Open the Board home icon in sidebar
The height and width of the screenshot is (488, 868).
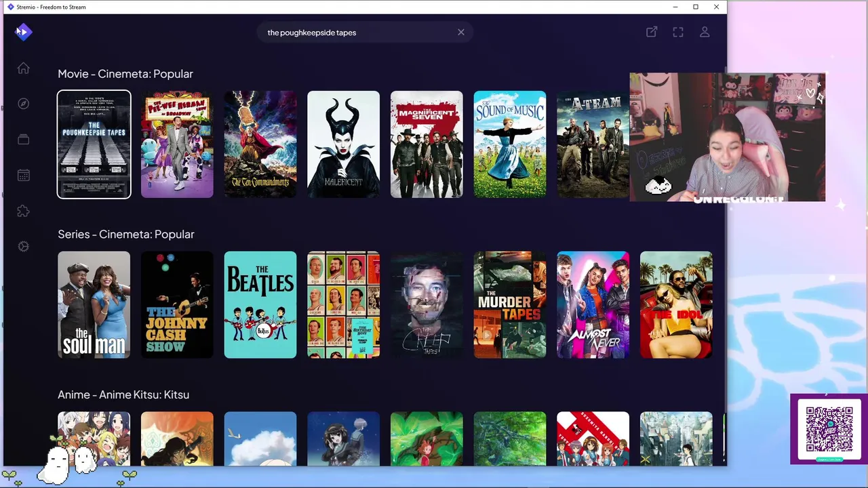(x=24, y=68)
